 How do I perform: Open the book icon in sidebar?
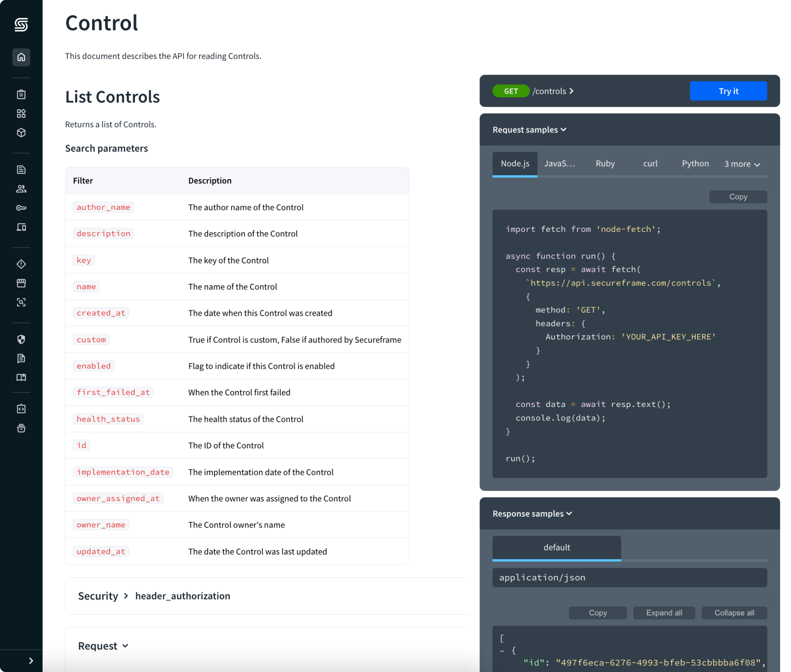point(21,377)
